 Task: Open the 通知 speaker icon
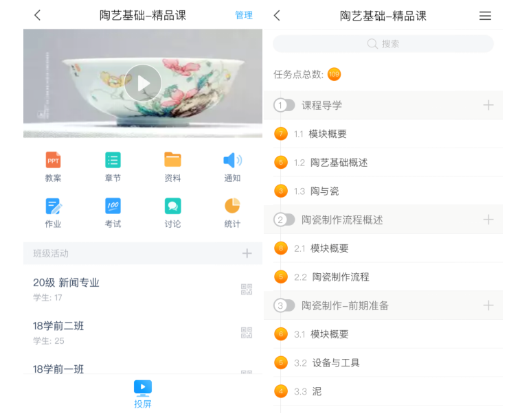[233, 160]
